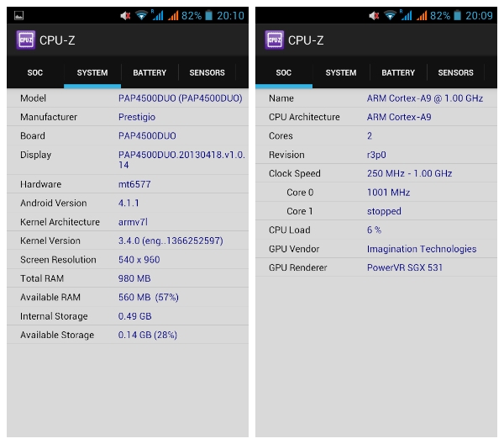The width and height of the screenshot is (504, 444).
Task: Tap the blue roaming signal icon in right status bar
Action: coord(406,15)
